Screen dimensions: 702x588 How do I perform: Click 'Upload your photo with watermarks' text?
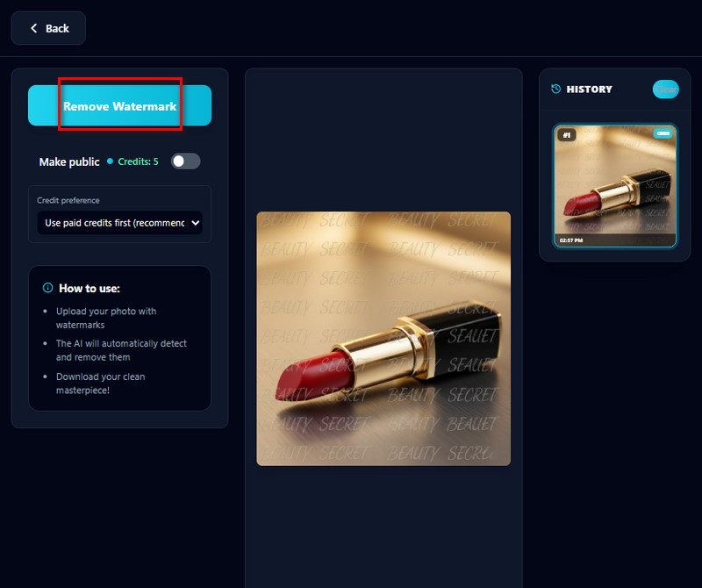[x=106, y=318]
